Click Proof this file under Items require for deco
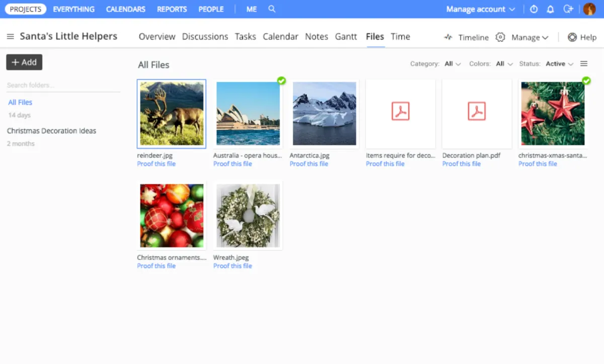 click(386, 164)
